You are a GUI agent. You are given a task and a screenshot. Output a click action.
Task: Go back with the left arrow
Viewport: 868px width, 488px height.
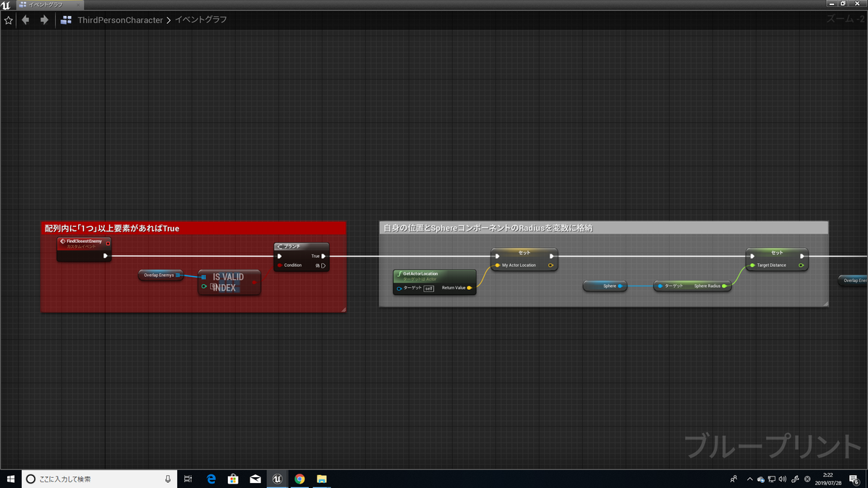point(26,20)
